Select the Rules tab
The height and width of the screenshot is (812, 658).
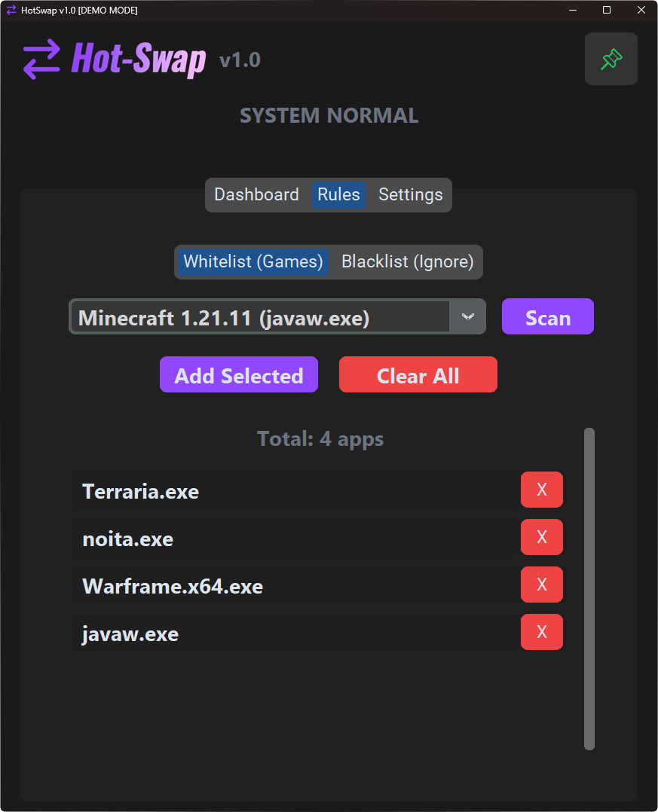click(x=338, y=194)
